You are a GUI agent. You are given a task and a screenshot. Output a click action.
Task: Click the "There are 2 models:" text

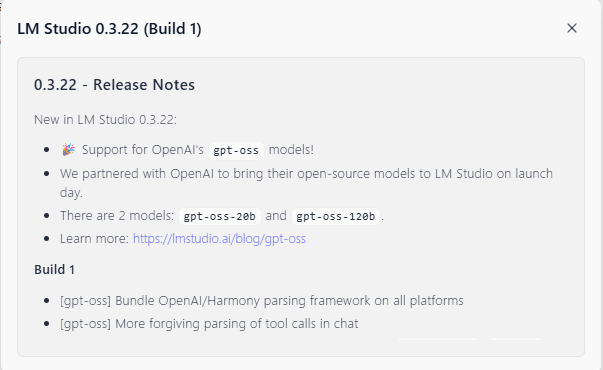click(117, 216)
